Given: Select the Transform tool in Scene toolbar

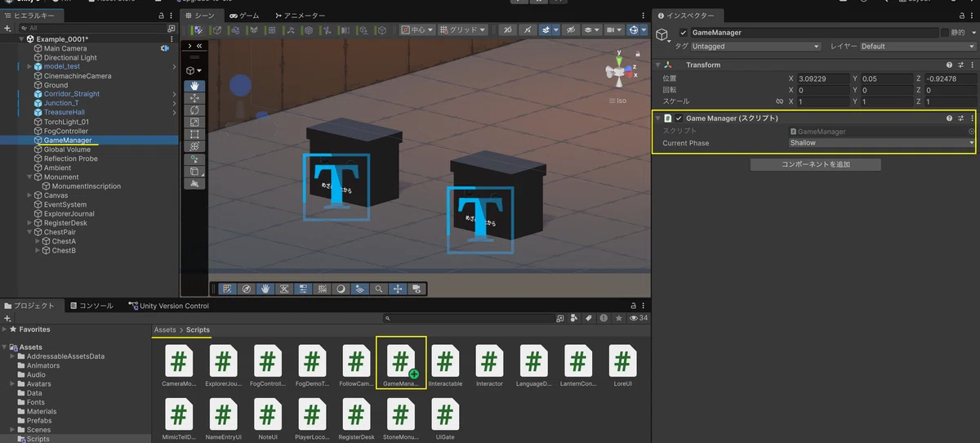Looking at the screenshot, I should tap(194, 147).
